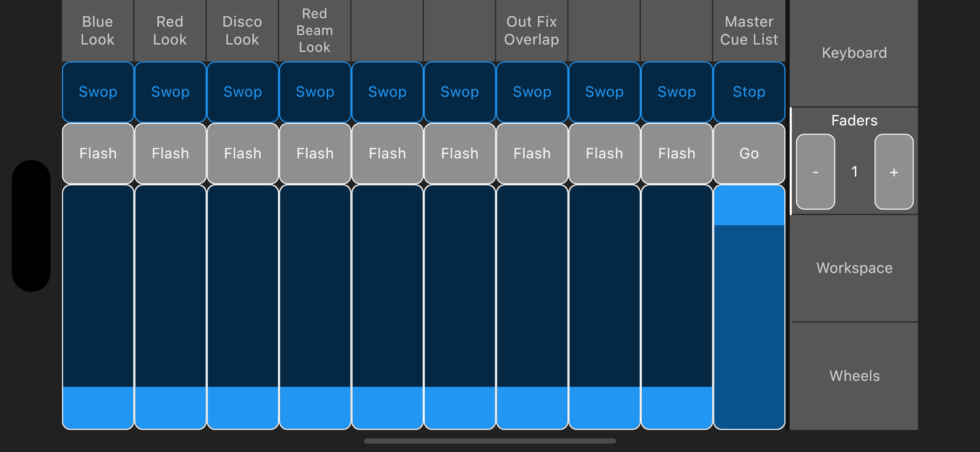Open the Wheels tab
Viewport: 980px width, 452px height.
[x=854, y=376]
